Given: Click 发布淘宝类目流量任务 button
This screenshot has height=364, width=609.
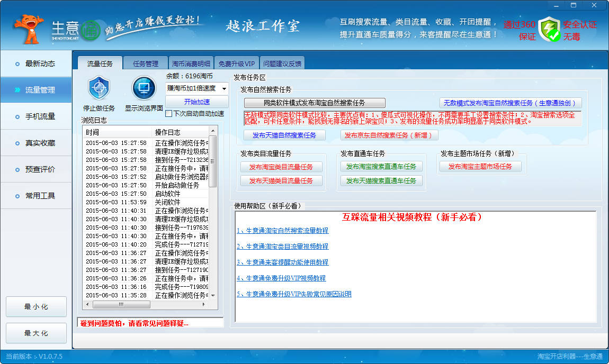Looking at the screenshot, I should coord(281,167).
